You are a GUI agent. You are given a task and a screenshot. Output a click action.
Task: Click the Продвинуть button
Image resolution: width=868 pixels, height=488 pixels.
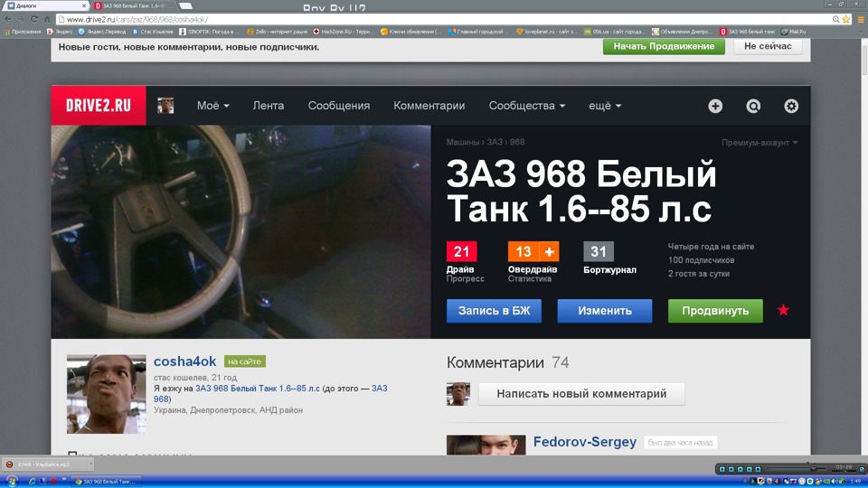(x=715, y=310)
